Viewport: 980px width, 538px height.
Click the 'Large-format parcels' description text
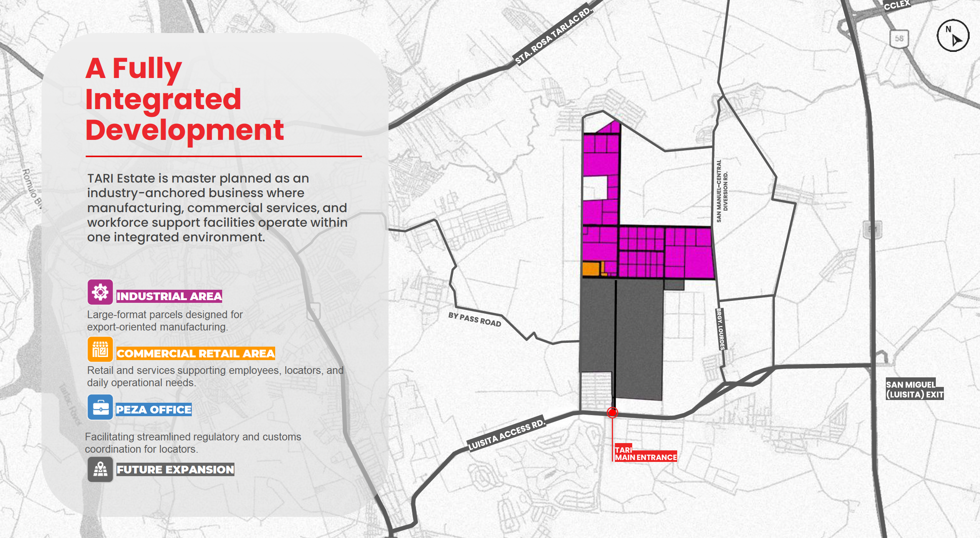pos(165,320)
